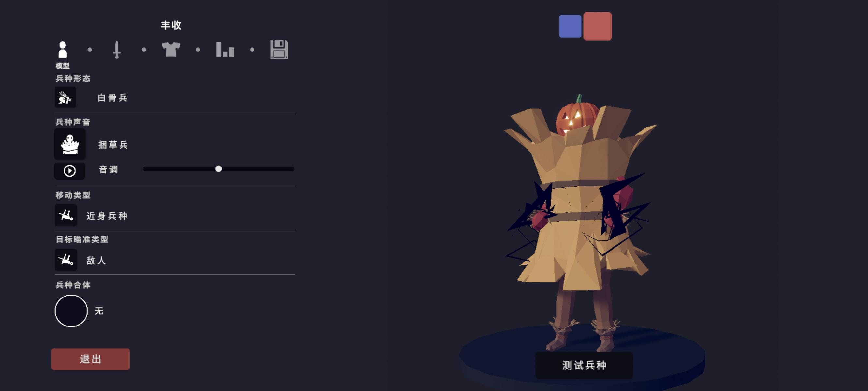The height and width of the screenshot is (391, 868).
Task: Select the blue team color swatch
Action: pos(570,26)
